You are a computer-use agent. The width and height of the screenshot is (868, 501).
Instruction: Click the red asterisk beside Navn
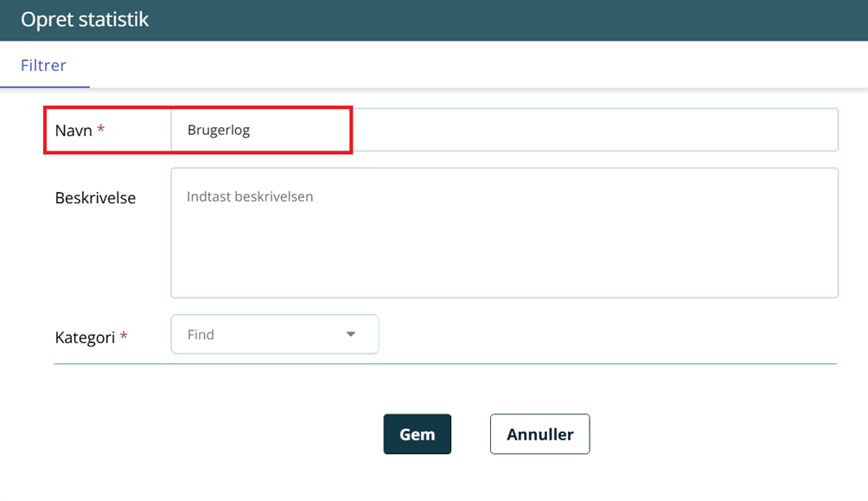point(101,130)
